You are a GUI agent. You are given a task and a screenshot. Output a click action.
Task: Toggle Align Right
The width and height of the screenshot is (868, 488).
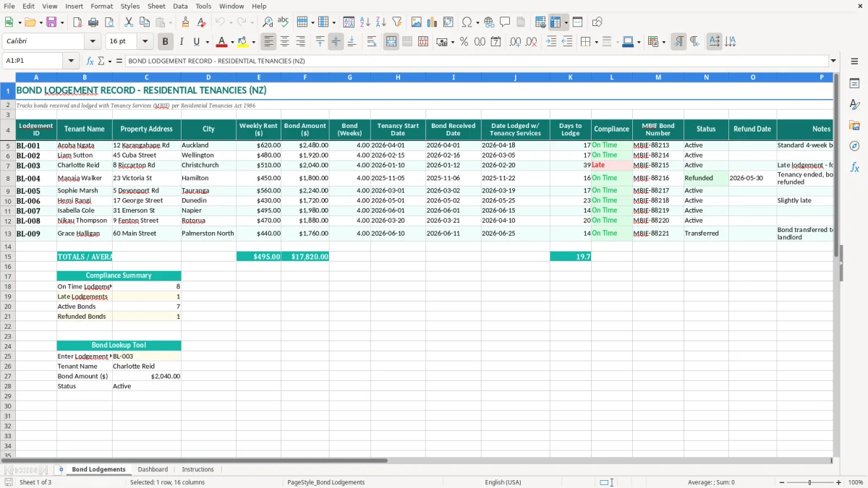coord(301,42)
